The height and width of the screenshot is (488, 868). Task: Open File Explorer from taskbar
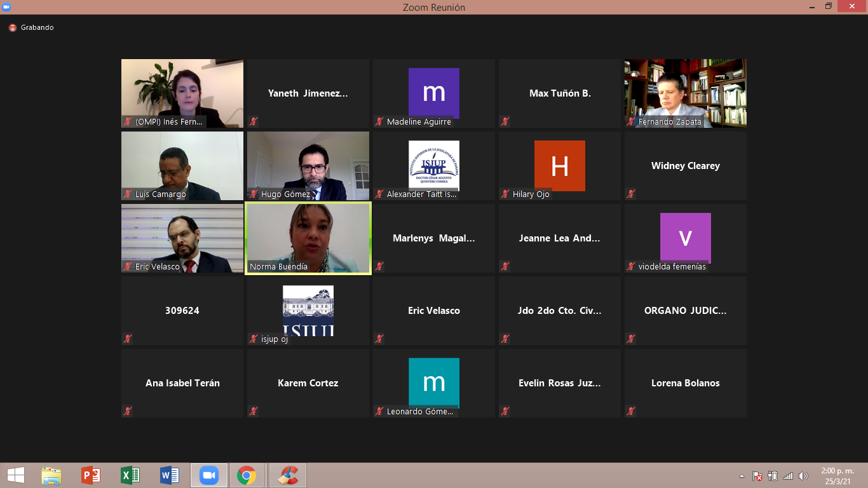point(51,475)
